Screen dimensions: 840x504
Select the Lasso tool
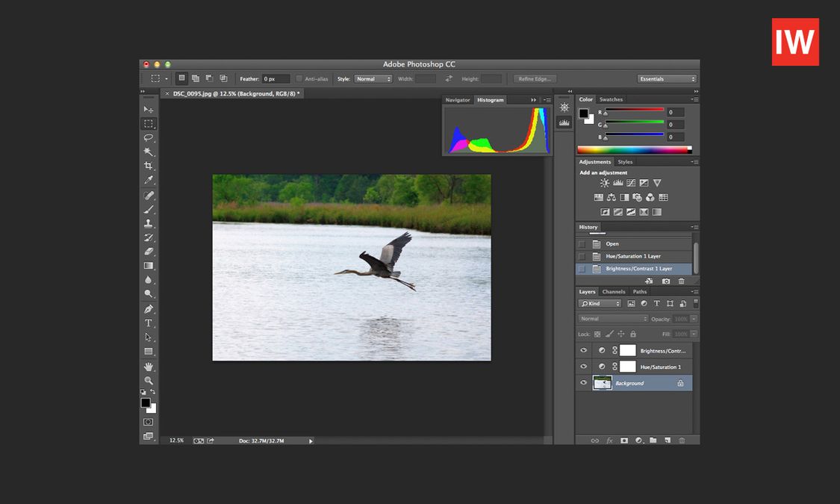(x=149, y=137)
